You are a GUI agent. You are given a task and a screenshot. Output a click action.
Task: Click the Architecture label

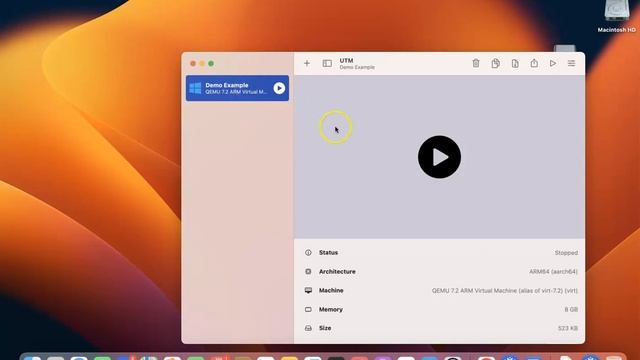[337, 271]
